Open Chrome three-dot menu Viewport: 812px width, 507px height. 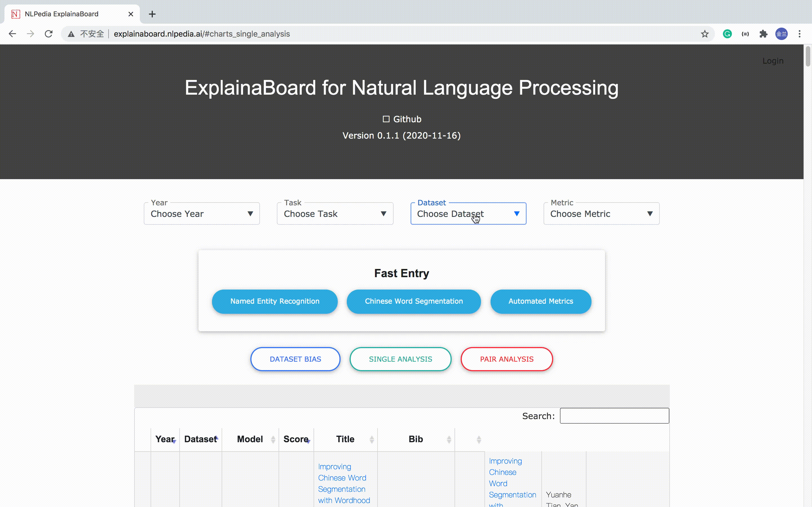[x=800, y=34]
